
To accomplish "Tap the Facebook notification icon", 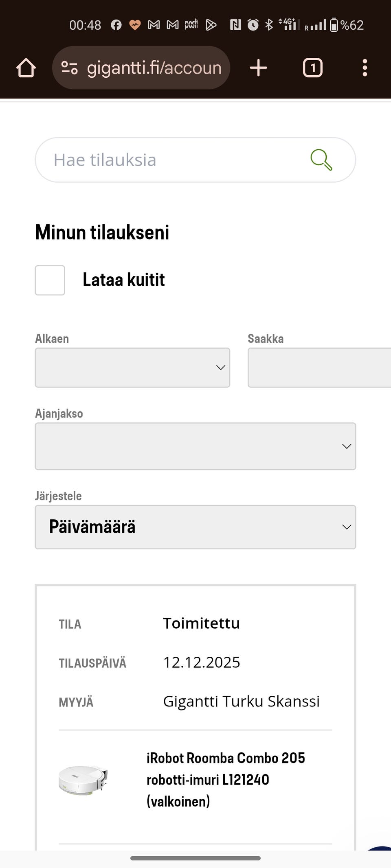I will [x=117, y=24].
